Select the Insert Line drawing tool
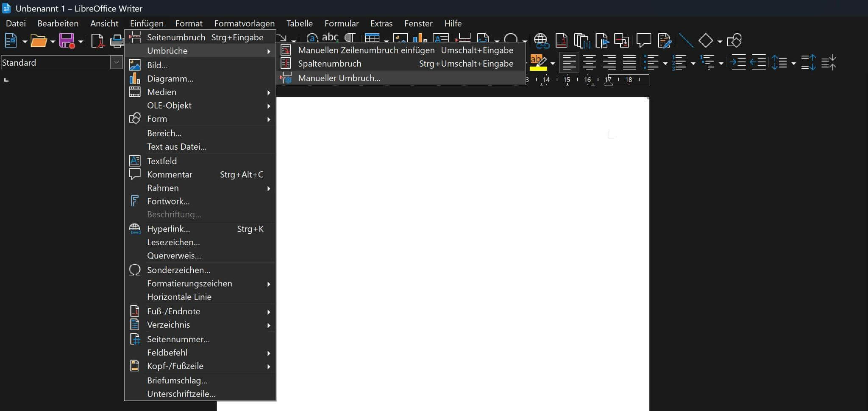868x411 pixels. click(x=685, y=41)
